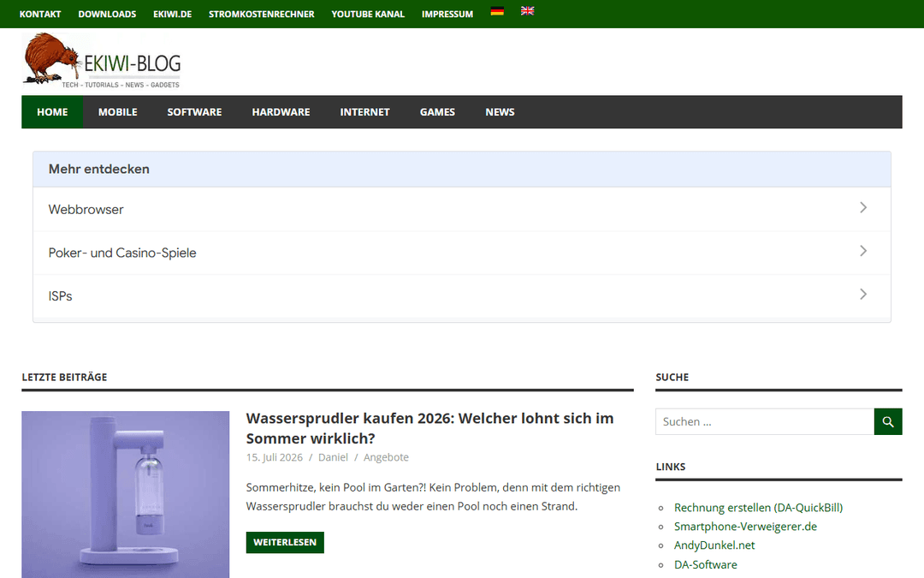Viewport: 924px width, 578px height.
Task: Click the 'LETZTE BEITRÄGE' section heading
Action: pos(64,377)
